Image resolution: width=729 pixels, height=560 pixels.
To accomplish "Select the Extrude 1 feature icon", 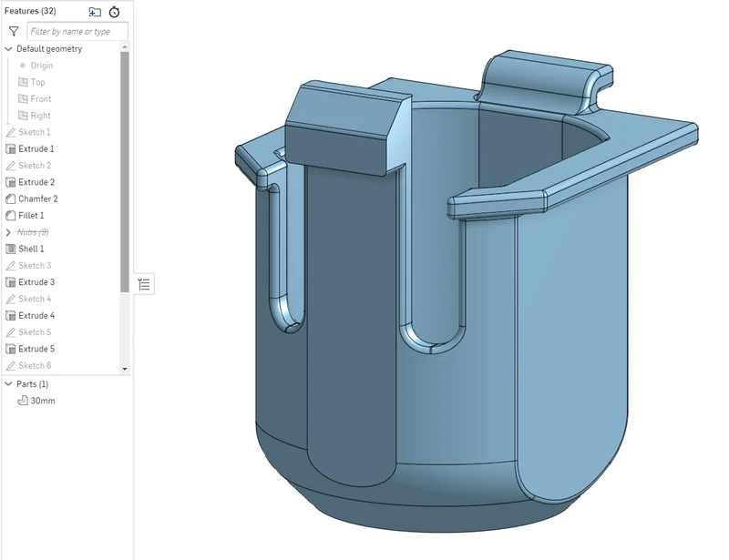I will 10,148.
